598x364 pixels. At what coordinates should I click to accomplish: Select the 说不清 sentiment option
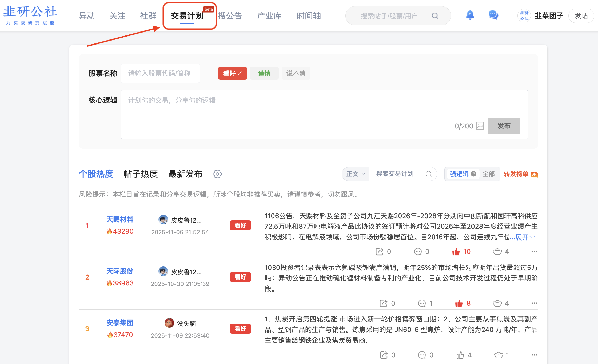296,73
